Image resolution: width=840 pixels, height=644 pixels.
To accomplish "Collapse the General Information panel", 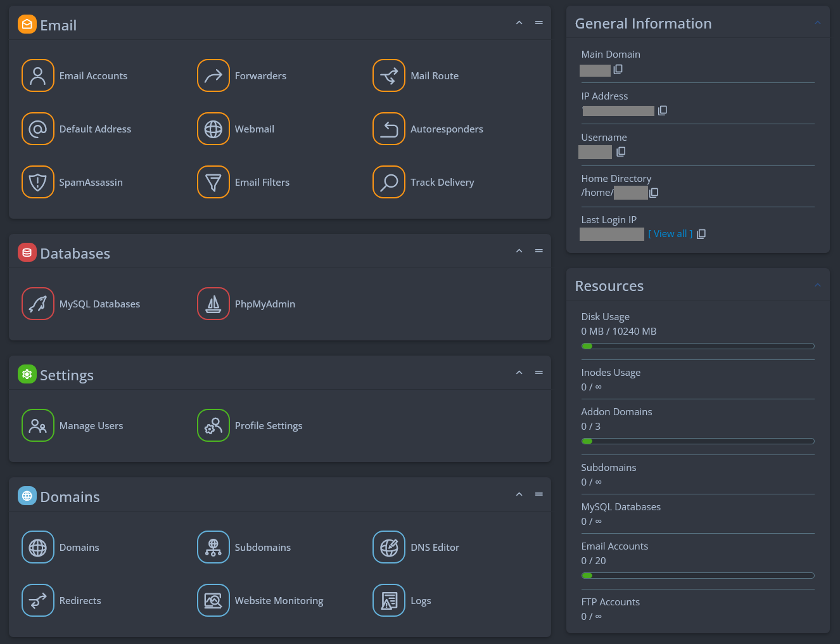I will pos(817,23).
